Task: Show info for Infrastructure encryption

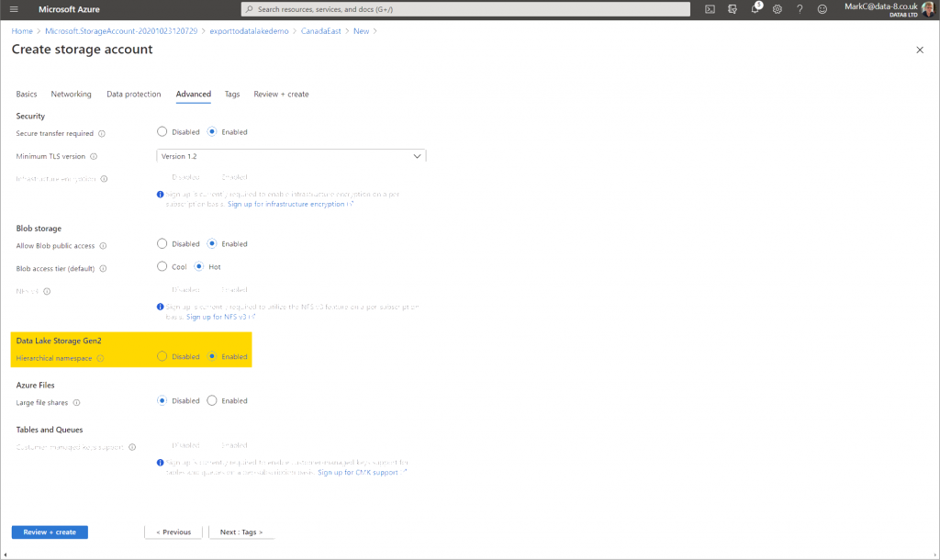Action: tap(105, 179)
